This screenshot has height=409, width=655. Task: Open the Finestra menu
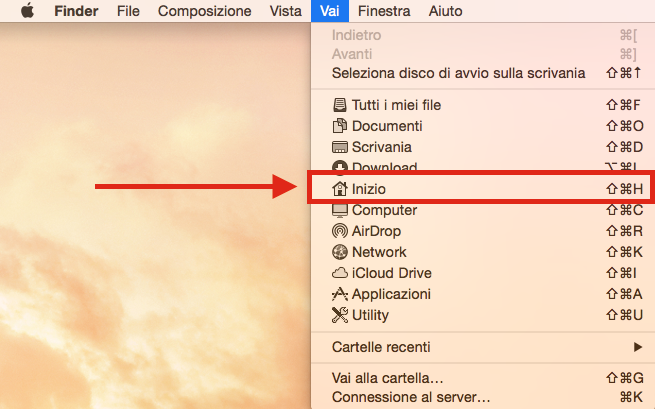(384, 11)
